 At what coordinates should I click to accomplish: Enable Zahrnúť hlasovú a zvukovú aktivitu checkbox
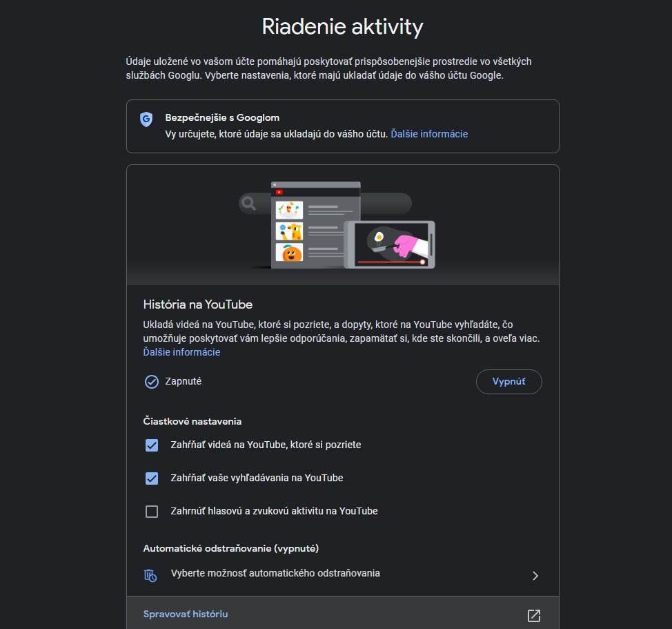point(152,512)
